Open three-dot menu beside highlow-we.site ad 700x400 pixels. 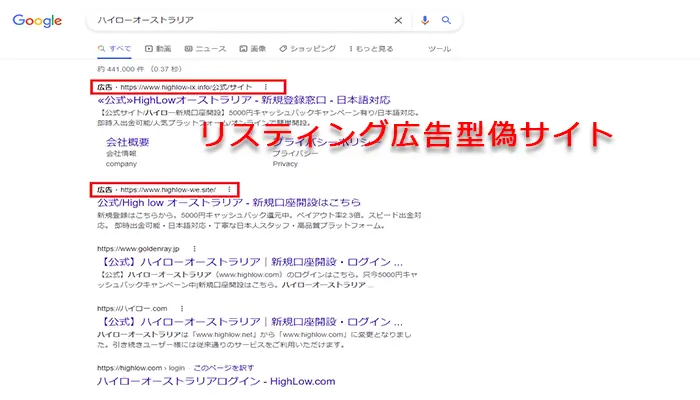[x=229, y=190]
